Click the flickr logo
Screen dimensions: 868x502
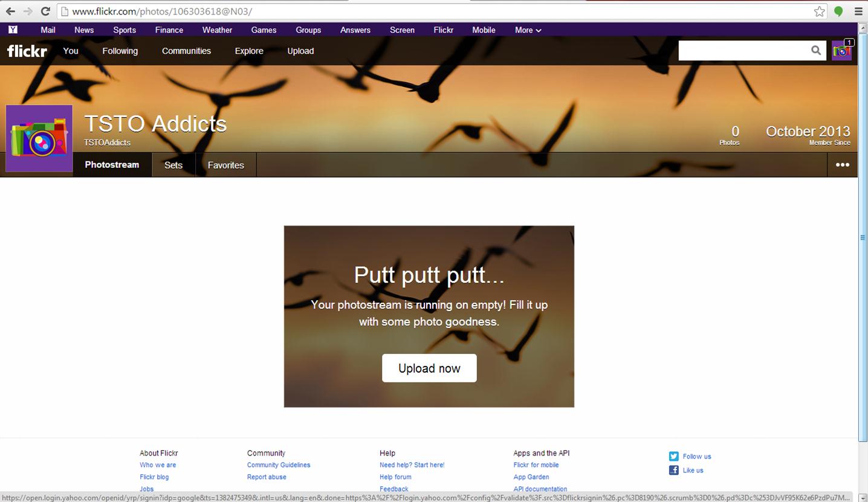pos(27,51)
